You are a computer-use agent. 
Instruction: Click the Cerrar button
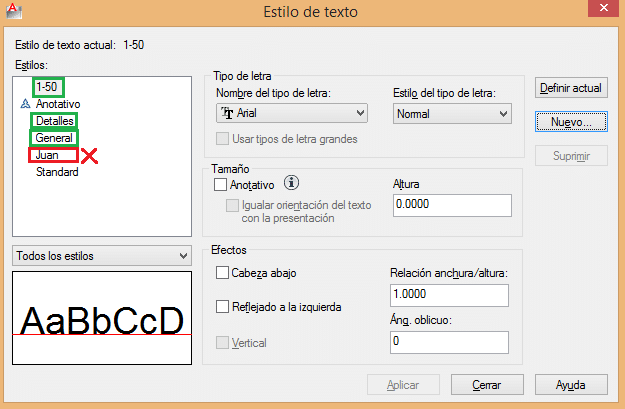[x=487, y=385]
